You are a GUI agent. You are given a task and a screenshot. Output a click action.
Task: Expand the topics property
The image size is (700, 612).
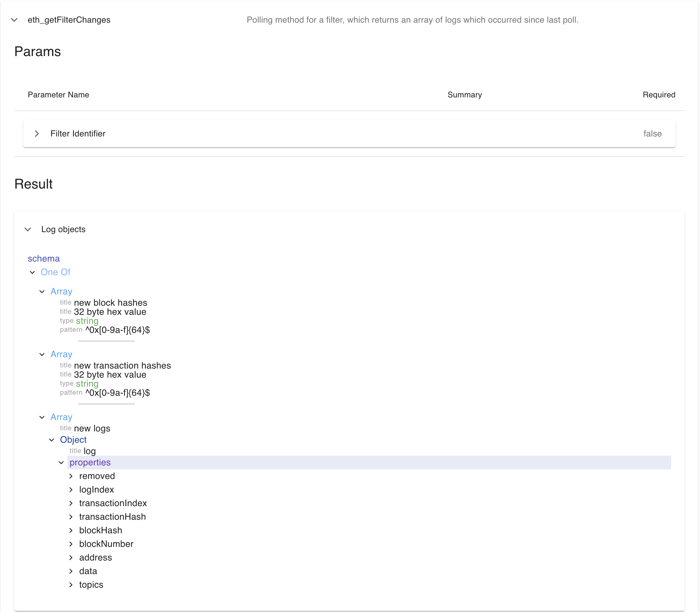click(x=71, y=585)
